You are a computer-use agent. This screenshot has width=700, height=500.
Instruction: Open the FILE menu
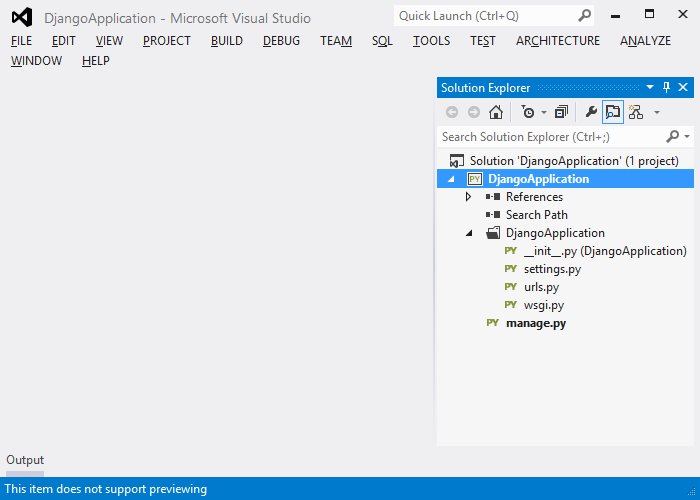[x=21, y=41]
